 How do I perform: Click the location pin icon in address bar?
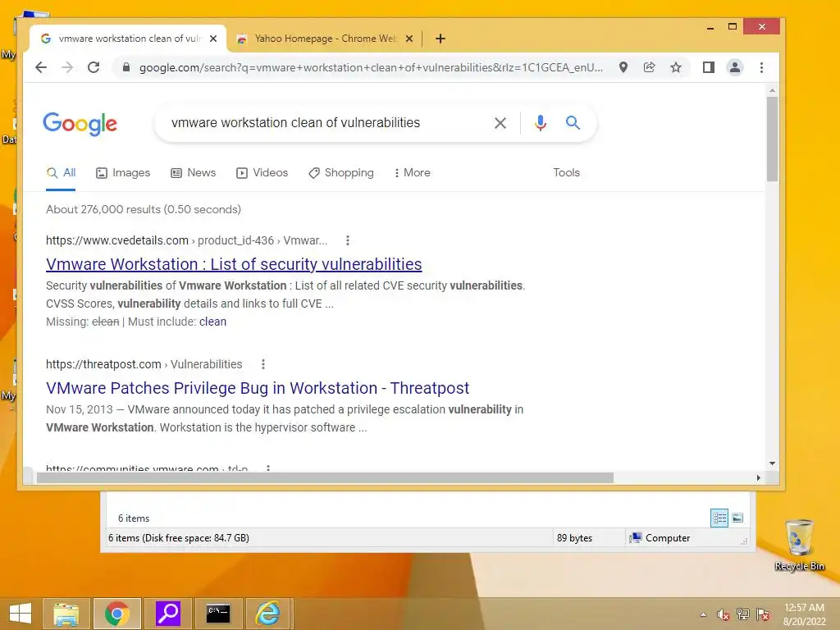623,67
